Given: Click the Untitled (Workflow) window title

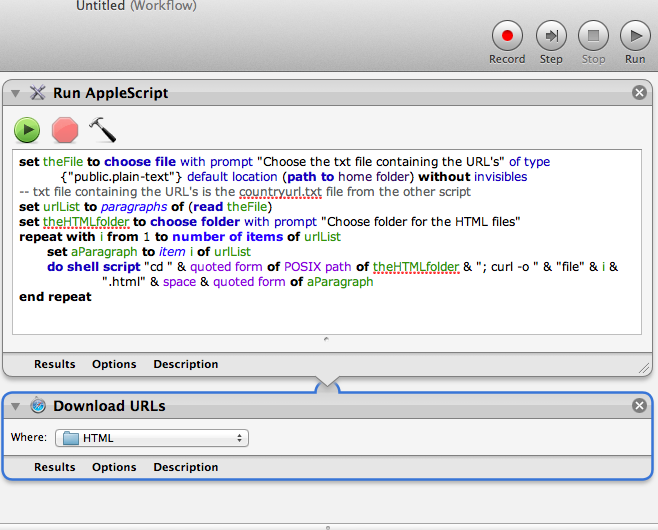Looking at the screenshot, I should (136, 5).
